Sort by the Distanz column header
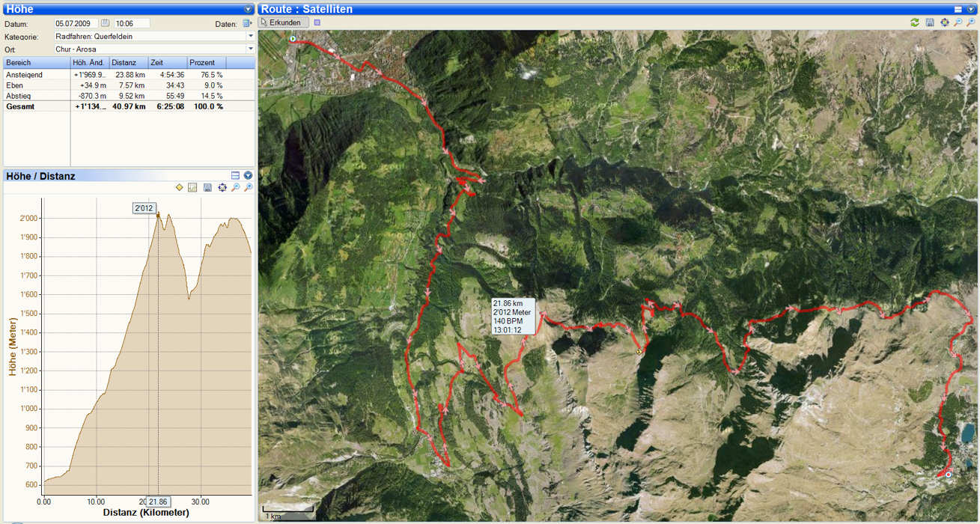This screenshot has height=524, width=980. click(129, 63)
